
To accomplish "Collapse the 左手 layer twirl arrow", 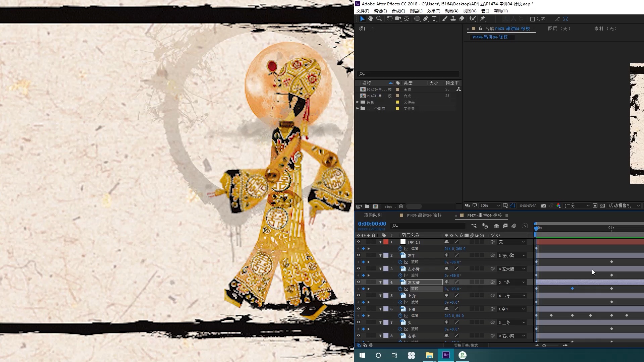I will 380,255.
